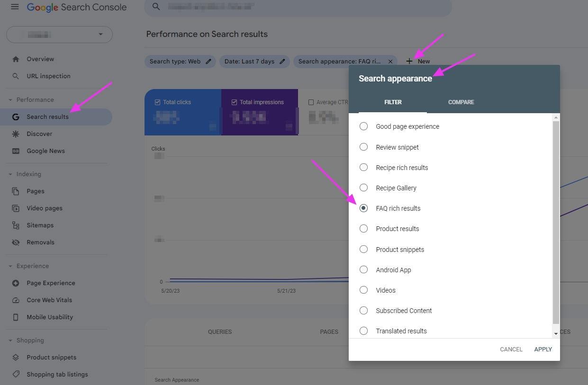
Task: Select Videos radio button
Action: point(363,290)
